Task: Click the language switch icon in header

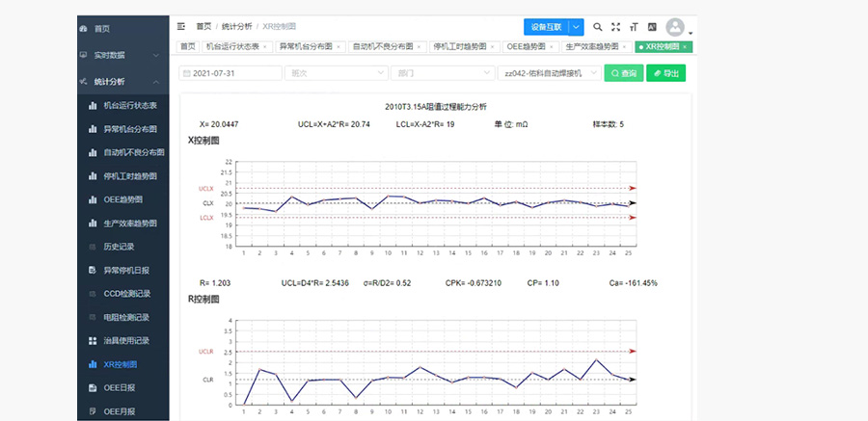Action: click(x=652, y=27)
